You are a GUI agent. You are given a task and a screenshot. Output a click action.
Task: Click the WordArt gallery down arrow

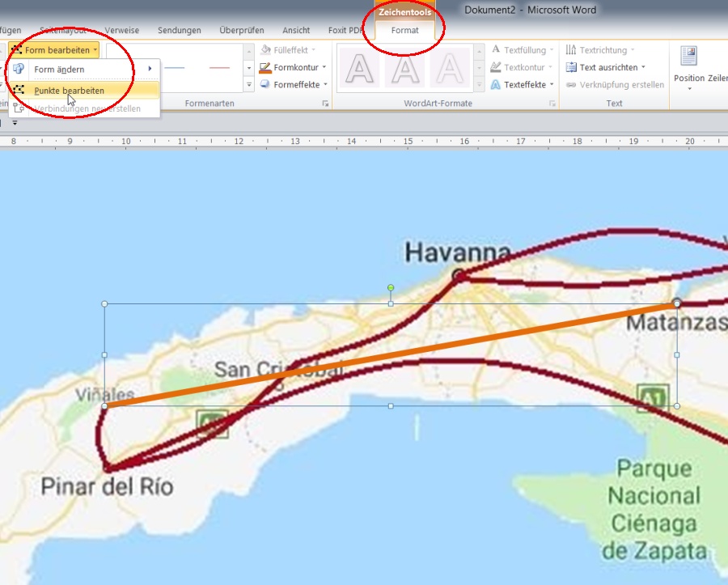coord(479,68)
